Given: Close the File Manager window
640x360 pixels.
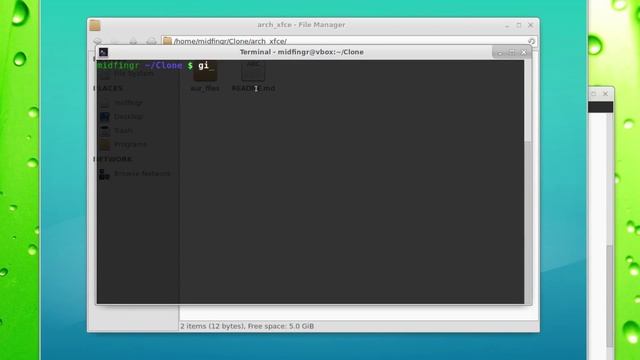Looking at the screenshot, I should (531, 25).
